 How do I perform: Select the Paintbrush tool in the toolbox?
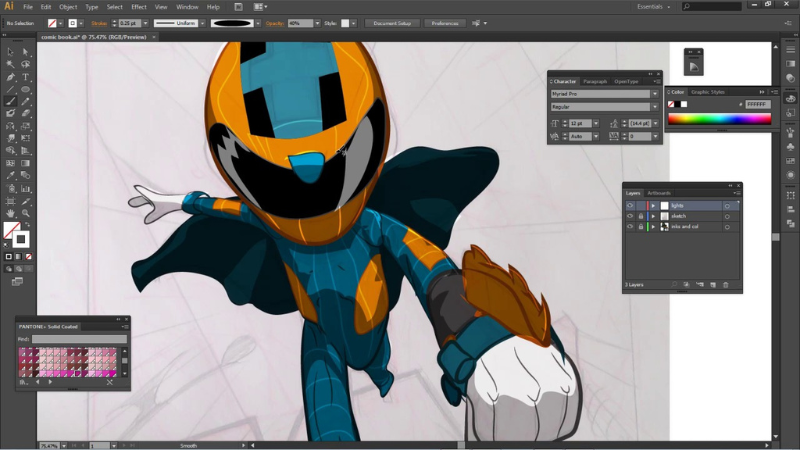pyautogui.click(x=10, y=101)
